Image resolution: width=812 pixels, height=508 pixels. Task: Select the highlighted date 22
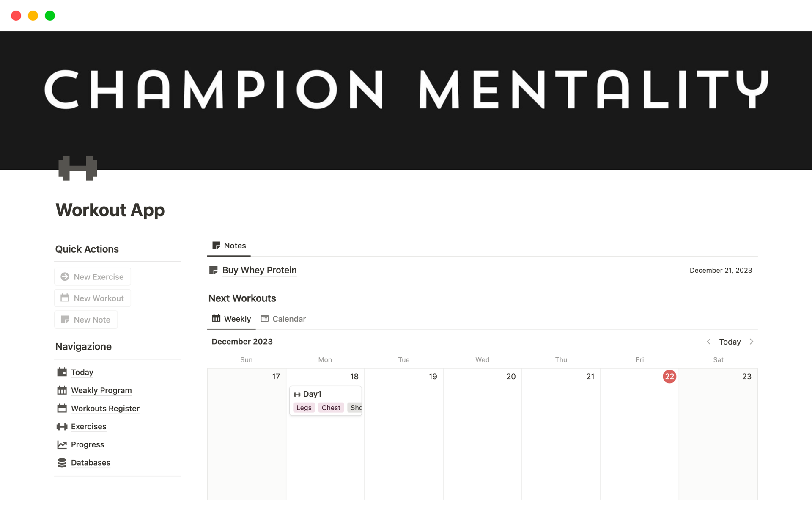[x=669, y=376]
